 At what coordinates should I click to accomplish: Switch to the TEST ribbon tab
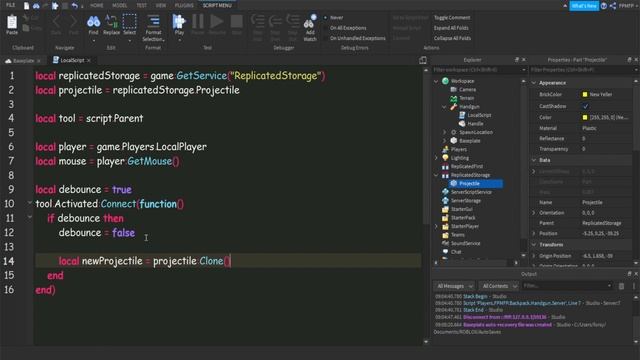(142, 5)
